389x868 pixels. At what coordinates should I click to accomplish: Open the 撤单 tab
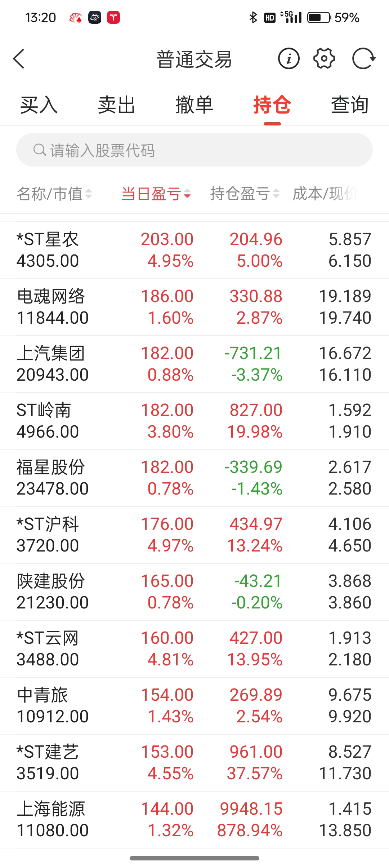[194, 105]
